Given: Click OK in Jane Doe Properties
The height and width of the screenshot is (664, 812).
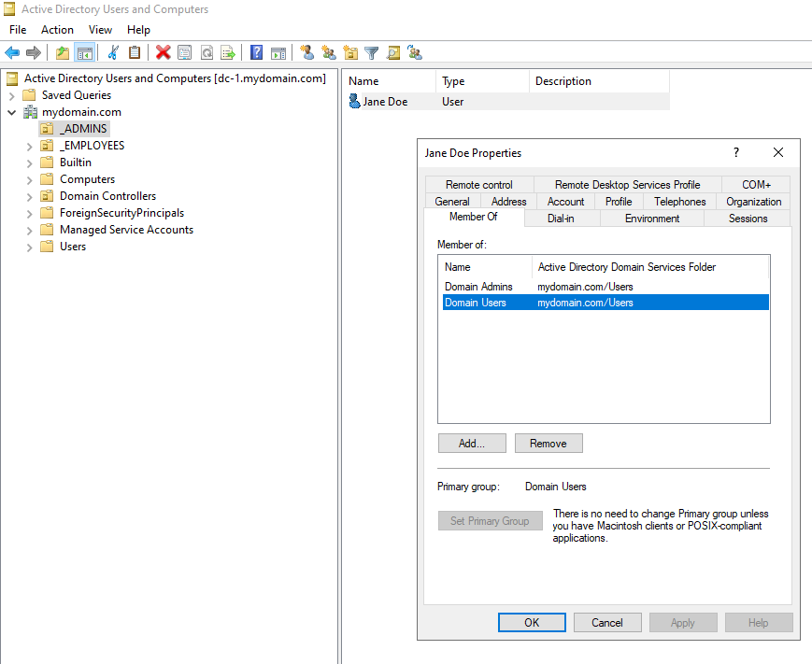Looking at the screenshot, I should (532, 623).
